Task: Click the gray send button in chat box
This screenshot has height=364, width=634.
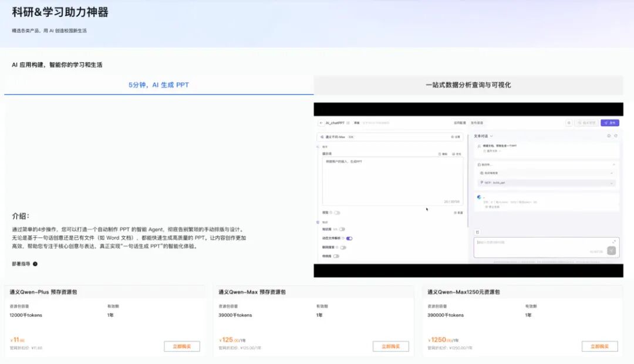Action: (611, 251)
